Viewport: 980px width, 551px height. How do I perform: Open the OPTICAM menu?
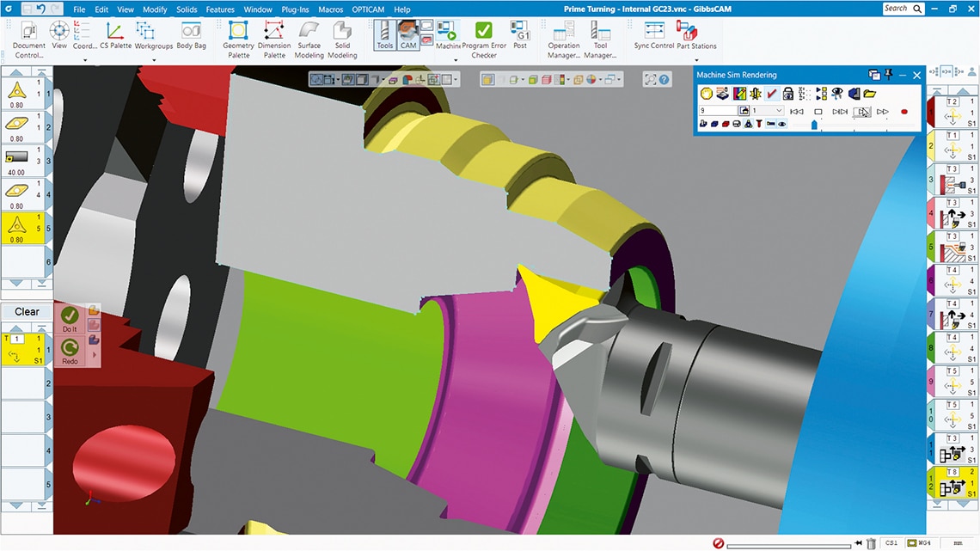[x=367, y=9]
